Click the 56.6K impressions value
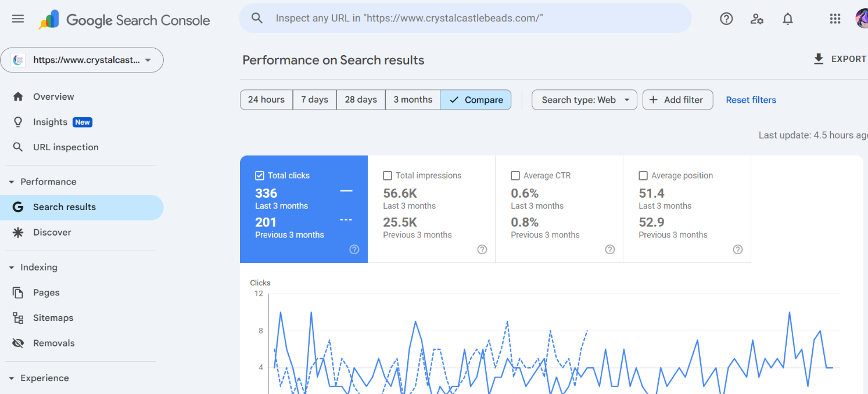The height and width of the screenshot is (394, 868). [x=400, y=193]
